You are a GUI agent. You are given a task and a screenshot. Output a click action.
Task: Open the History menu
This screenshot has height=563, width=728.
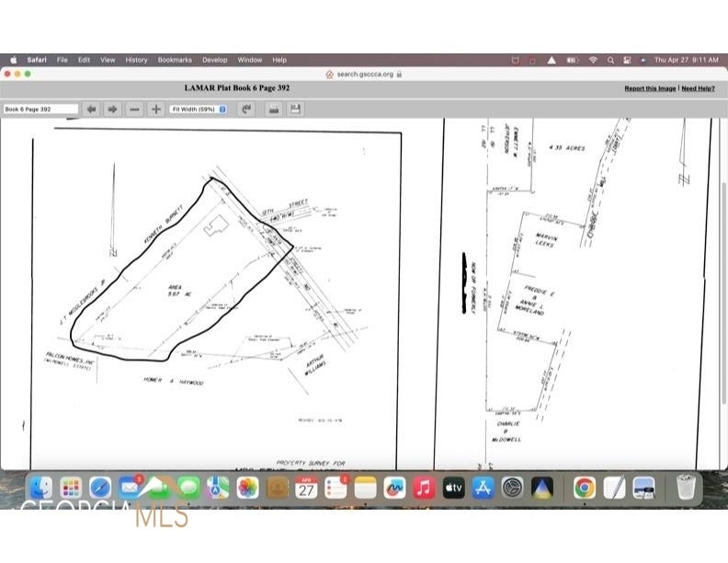coord(136,60)
